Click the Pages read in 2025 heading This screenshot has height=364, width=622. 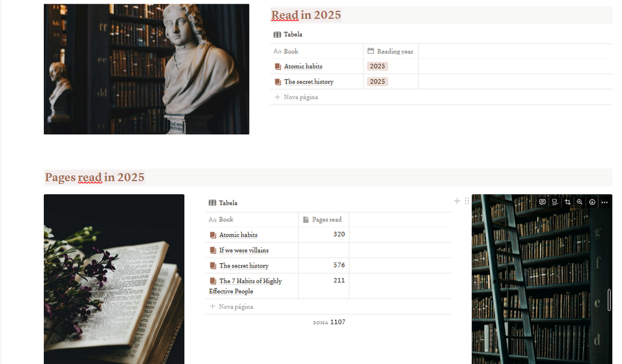95,178
